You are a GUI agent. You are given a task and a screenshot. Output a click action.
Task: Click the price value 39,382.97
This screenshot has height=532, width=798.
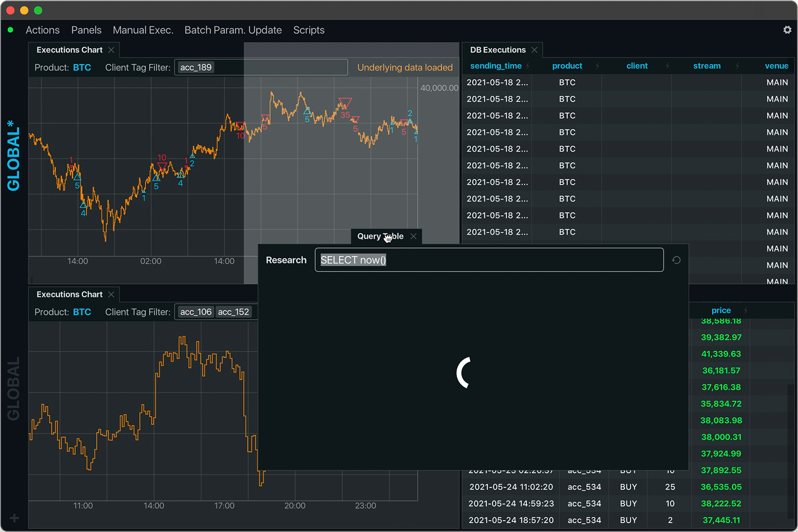[721, 337]
